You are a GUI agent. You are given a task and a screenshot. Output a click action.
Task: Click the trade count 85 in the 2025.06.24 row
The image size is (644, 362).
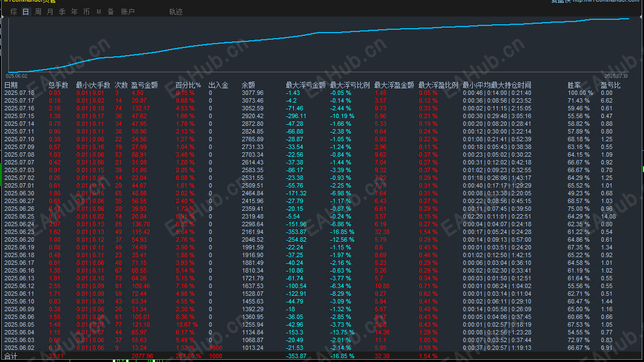pyautogui.click(x=118, y=224)
